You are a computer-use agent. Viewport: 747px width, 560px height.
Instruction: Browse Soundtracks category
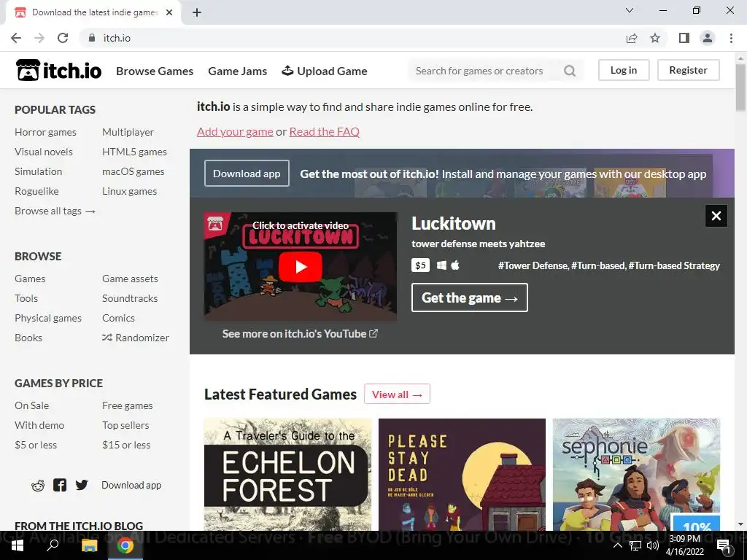(130, 298)
